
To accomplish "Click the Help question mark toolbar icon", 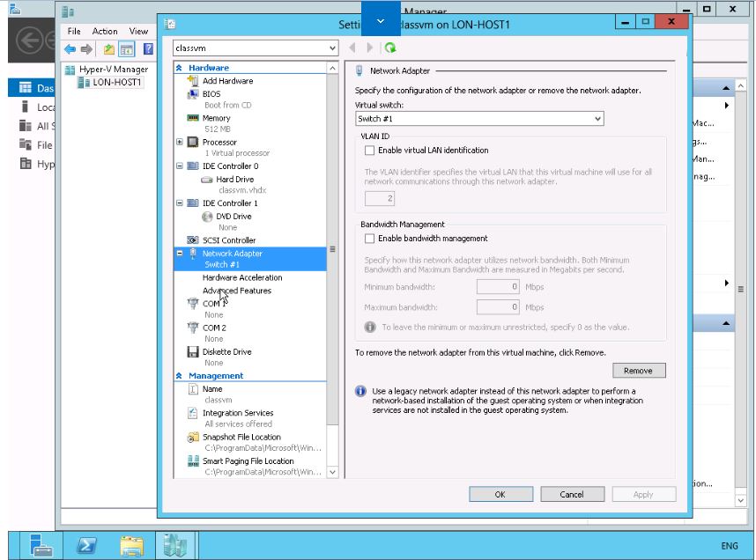I will click(x=149, y=49).
